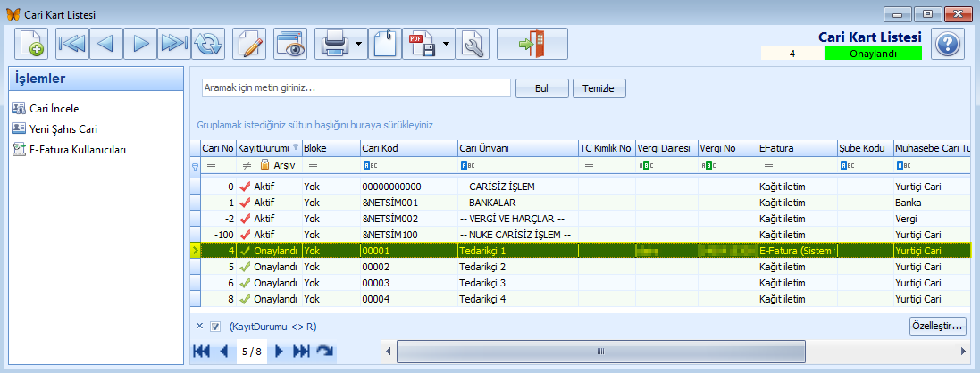Jump to last record in toolbar
The height and width of the screenshot is (373, 980).
point(173,44)
